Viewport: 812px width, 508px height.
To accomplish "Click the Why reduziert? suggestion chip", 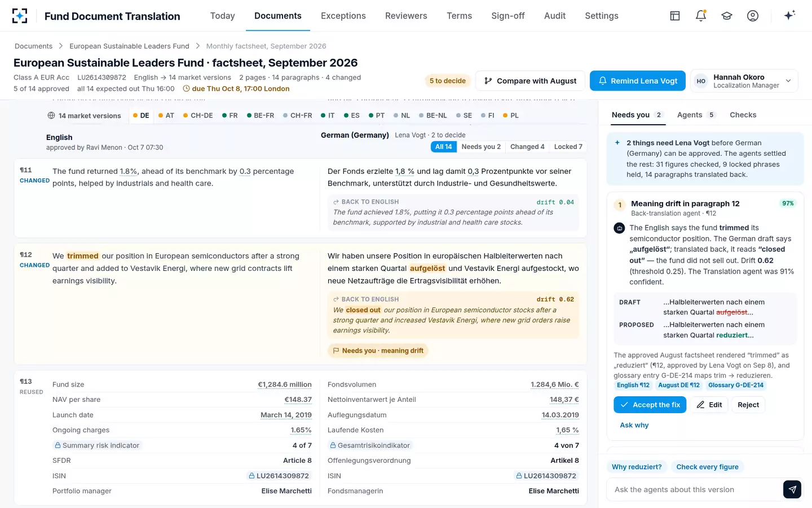I will [x=637, y=467].
